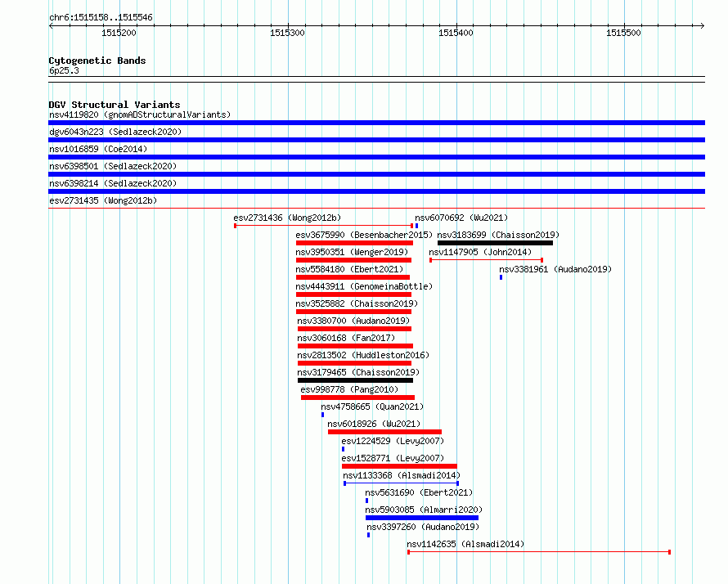Click the nsv6070692 Wu2021 label
Screen dimensions: 728x584
coord(461,218)
